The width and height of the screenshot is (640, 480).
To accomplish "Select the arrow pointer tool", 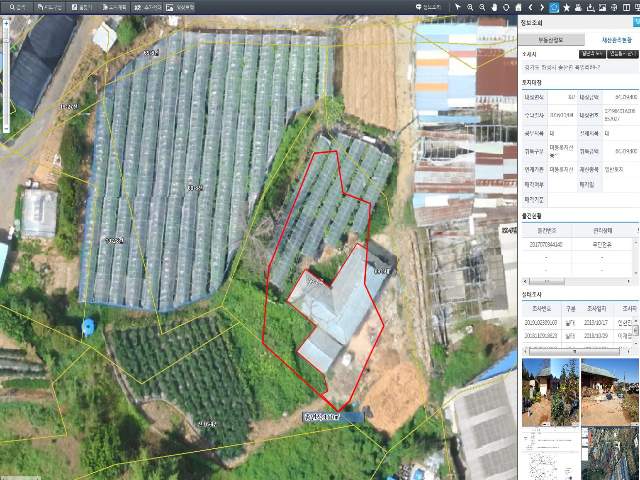I will click(x=458, y=7).
